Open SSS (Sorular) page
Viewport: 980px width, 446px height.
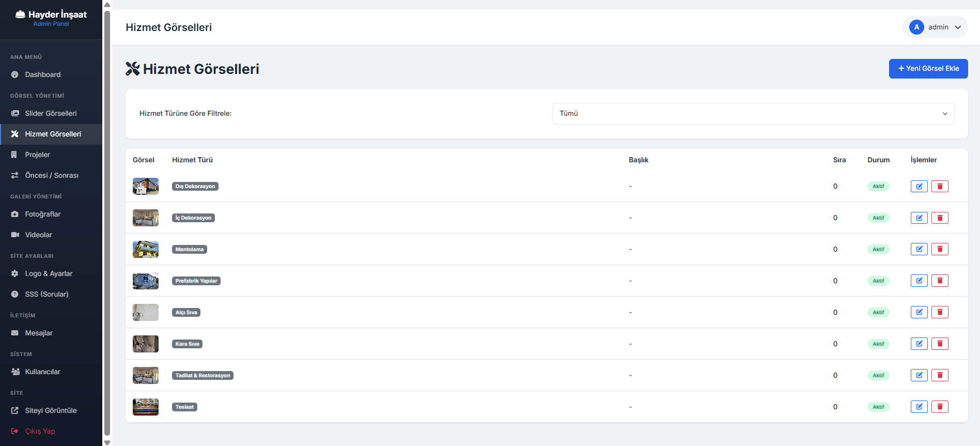point(51,295)
